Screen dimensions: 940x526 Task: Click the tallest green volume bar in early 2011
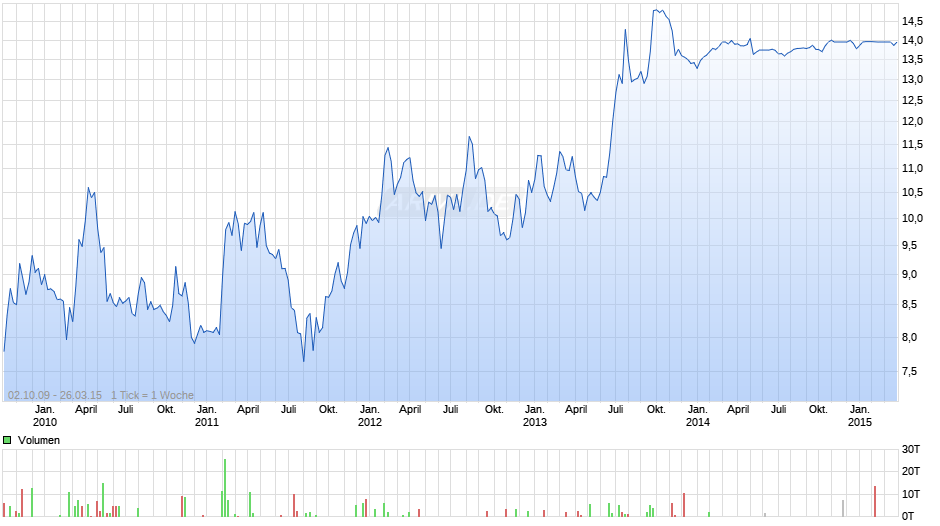[x=225, y=488]
